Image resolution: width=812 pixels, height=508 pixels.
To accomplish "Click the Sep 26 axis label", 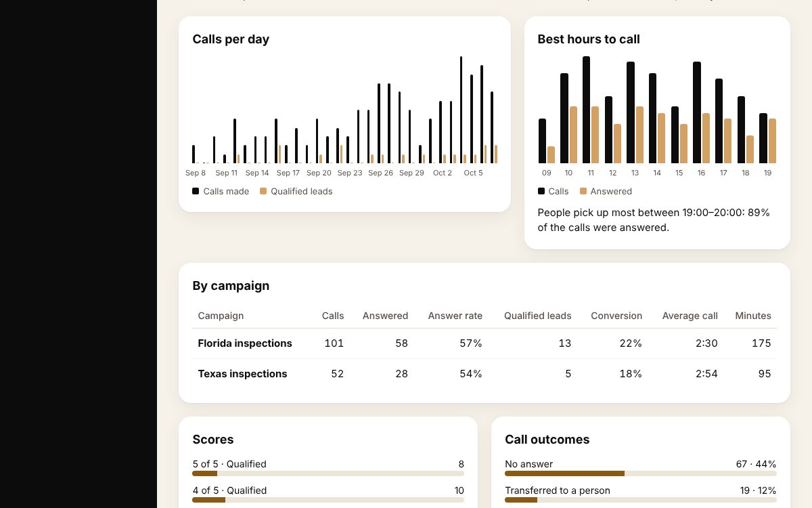I will (380, 173).
